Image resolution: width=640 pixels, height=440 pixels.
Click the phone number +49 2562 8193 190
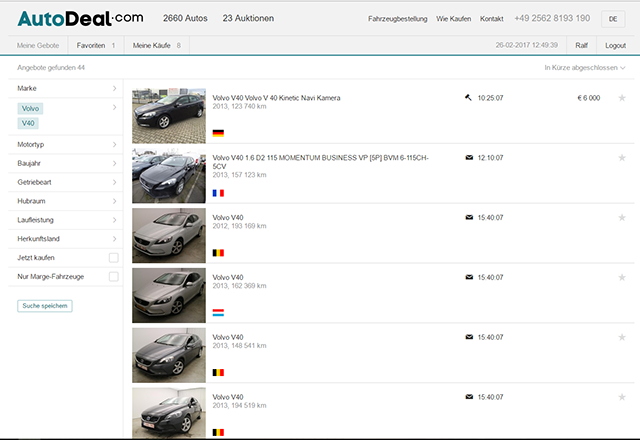552,18
